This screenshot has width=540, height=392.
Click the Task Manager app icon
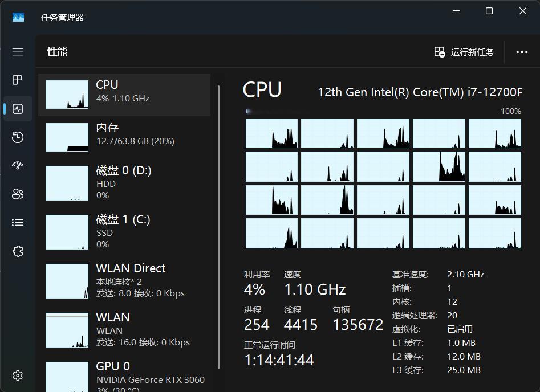(18, 17)
